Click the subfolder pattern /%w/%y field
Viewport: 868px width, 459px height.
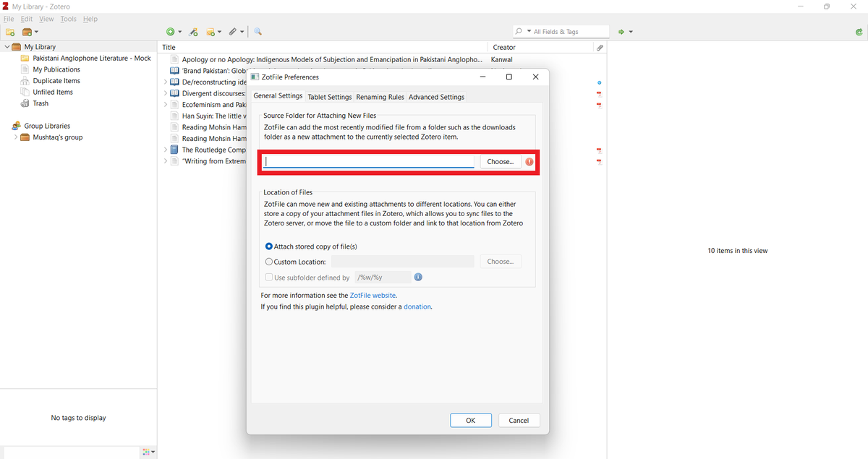pyautogui.click(x=383, y=278)
